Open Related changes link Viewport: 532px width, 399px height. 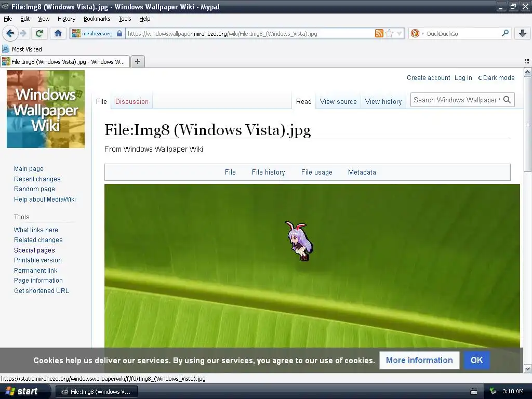38,240
